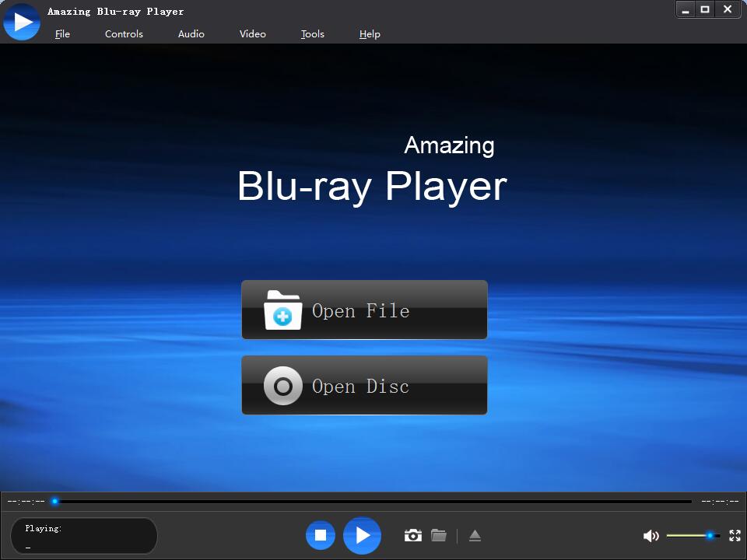
Task: Click the Amazing Blu-ray Player logo
Action: click(21, 21)
